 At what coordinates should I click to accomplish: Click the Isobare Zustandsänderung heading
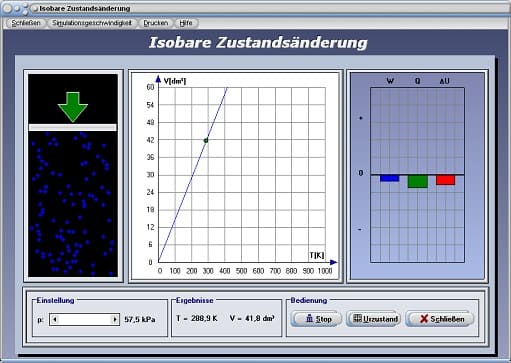point(258,43)
